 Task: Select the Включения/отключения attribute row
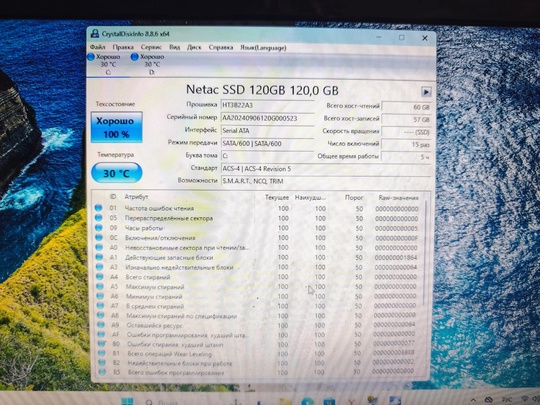(x=257, y=238)
